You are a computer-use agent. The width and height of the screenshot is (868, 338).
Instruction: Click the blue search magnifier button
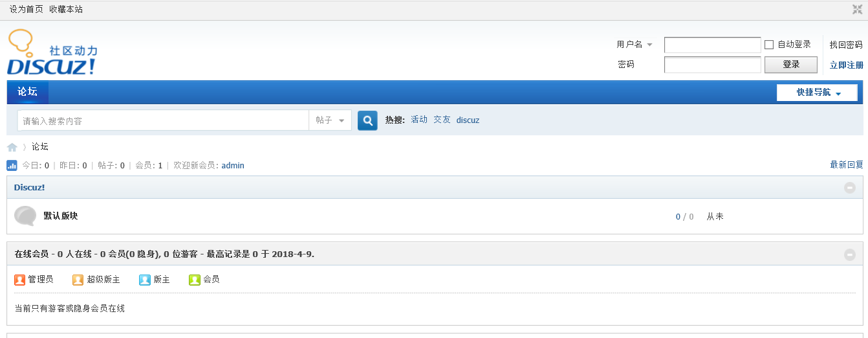point(367,120)
